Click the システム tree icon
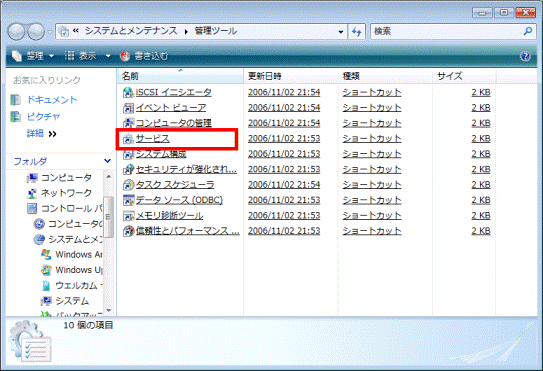Screen dimensions: 543x371 46,301
